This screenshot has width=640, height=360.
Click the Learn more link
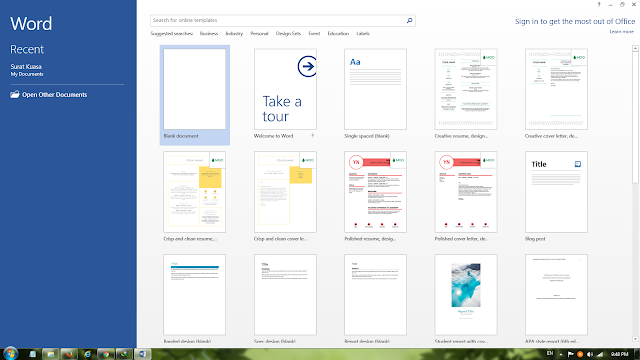622,31
